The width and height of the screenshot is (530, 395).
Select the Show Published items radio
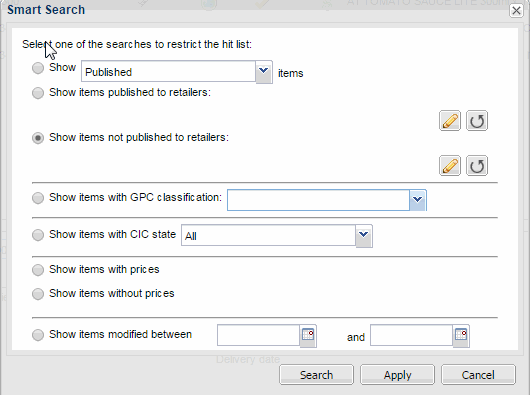(38, 68)
